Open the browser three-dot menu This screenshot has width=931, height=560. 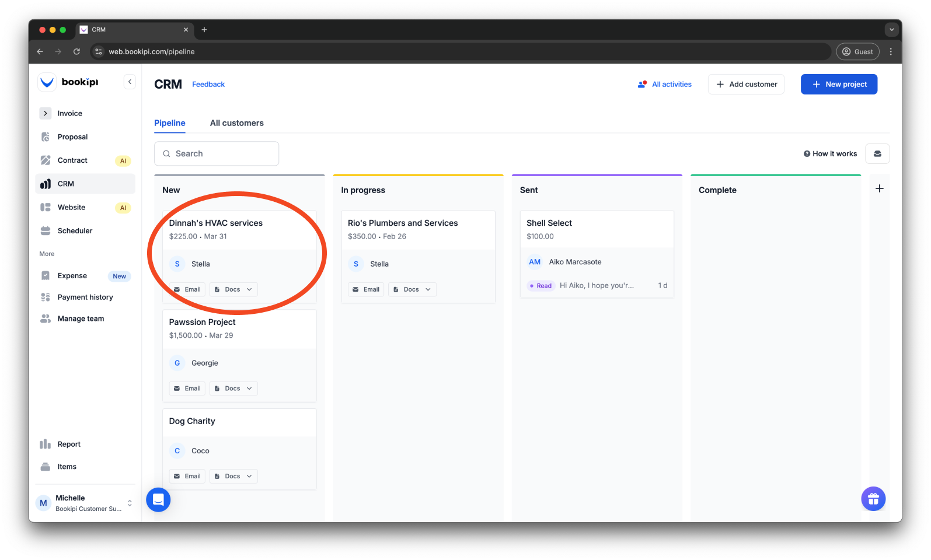[891, 51]
